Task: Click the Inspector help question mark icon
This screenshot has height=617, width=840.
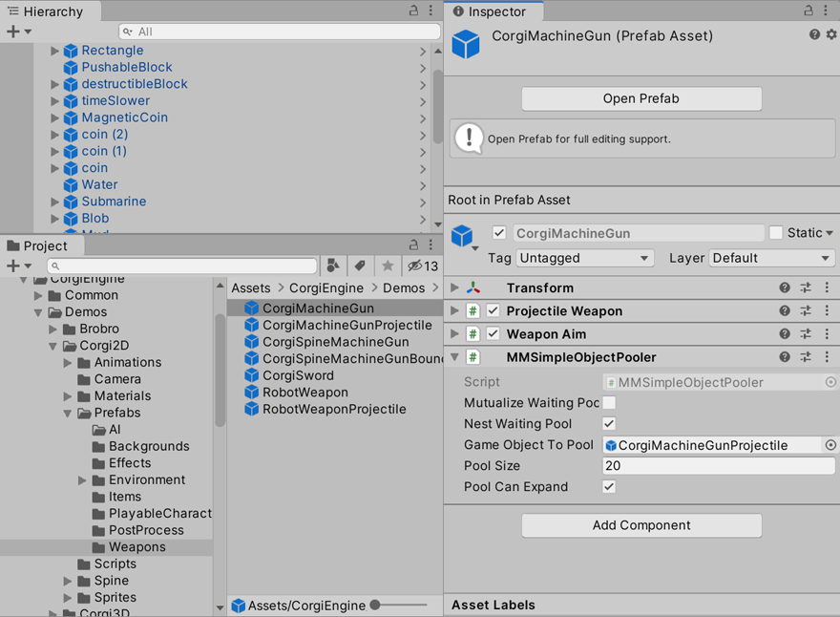Action: [814, 34]
